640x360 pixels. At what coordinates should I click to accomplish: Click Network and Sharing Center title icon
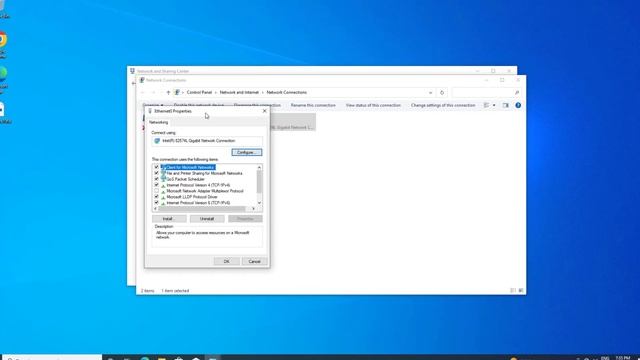coord(132,71)
